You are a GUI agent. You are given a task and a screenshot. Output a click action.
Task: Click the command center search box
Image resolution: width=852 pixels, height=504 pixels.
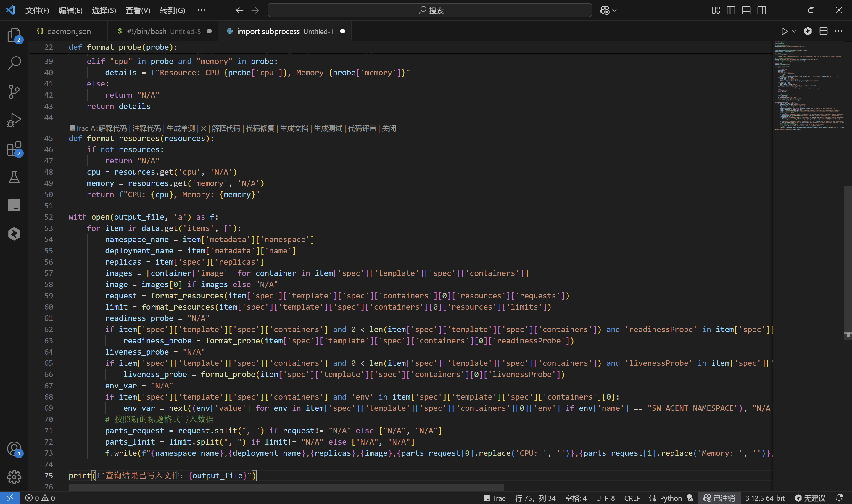(430, 10)
